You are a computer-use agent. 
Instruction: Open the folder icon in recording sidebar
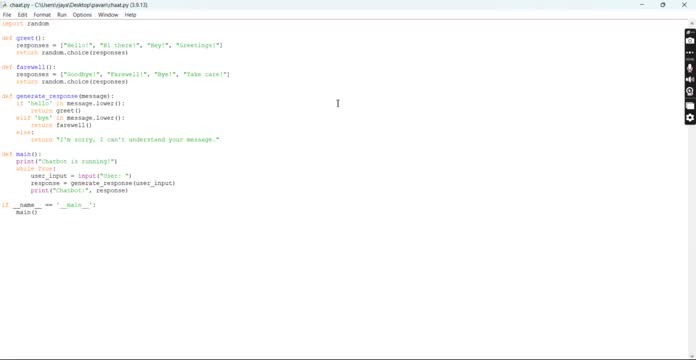click(690, 106)
